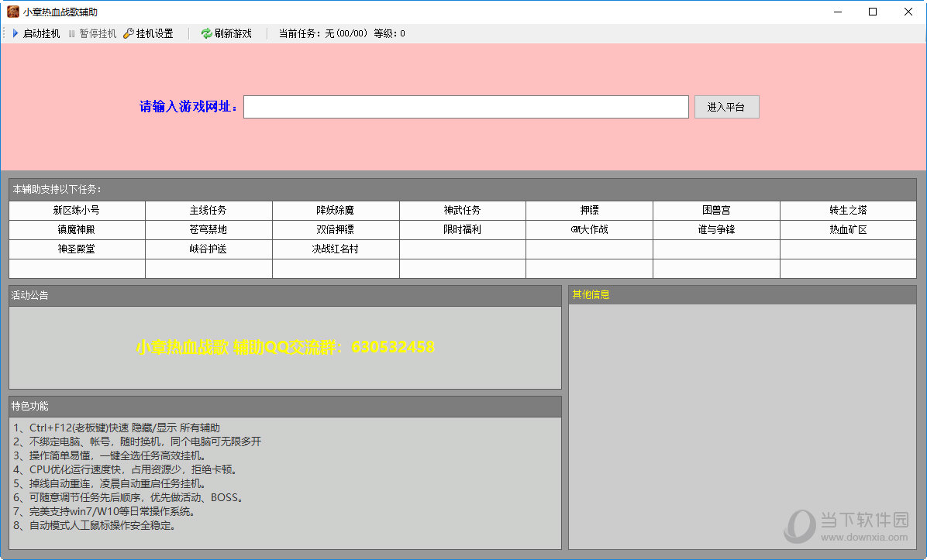Select the GM大作战 task cell

(x=589, y=230)
